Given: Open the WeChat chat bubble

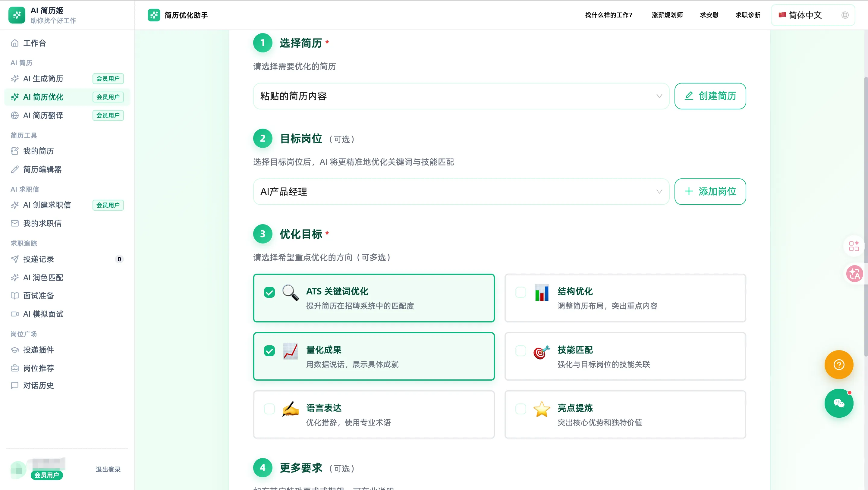Looking at the screenshot, I should click(839, 403).
